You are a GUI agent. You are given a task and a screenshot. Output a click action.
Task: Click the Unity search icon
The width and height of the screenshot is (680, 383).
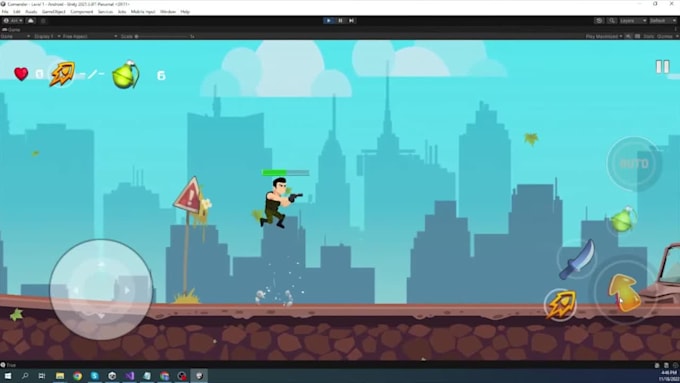[x=611, y=20]
